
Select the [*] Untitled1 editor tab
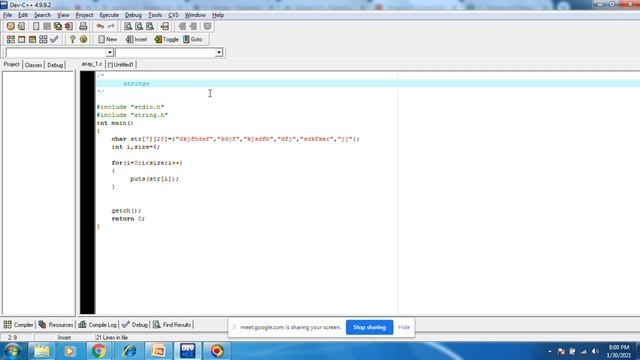point(121,64)
